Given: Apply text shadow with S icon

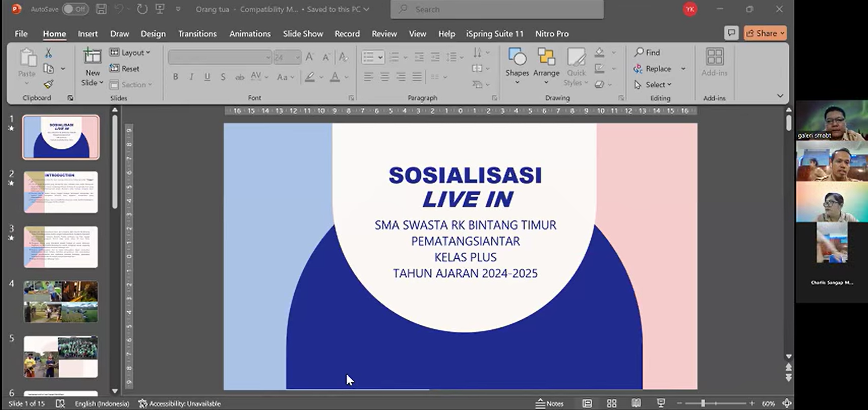Looking at the screenshot, I should tap(223, 77).
